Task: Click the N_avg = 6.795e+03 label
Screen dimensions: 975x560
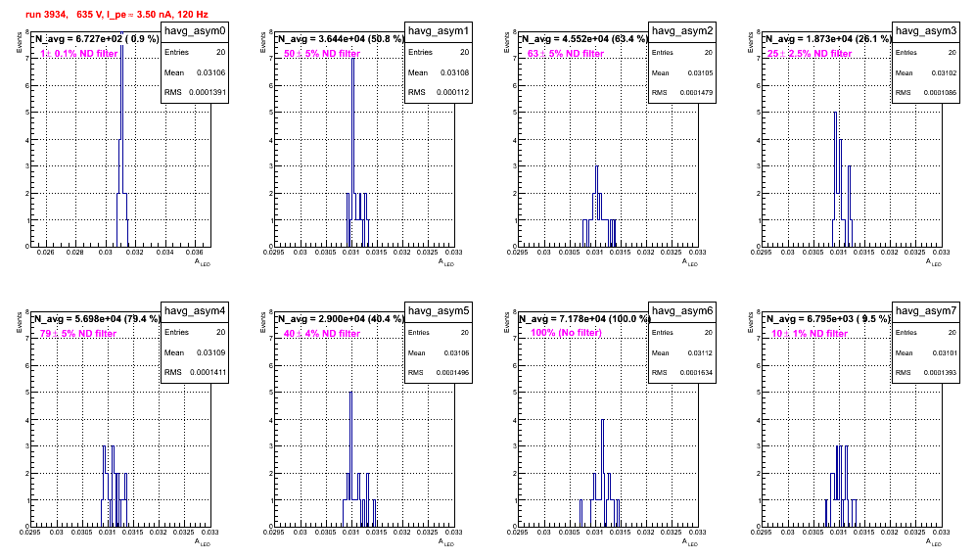Action: [x=827, y=319]
